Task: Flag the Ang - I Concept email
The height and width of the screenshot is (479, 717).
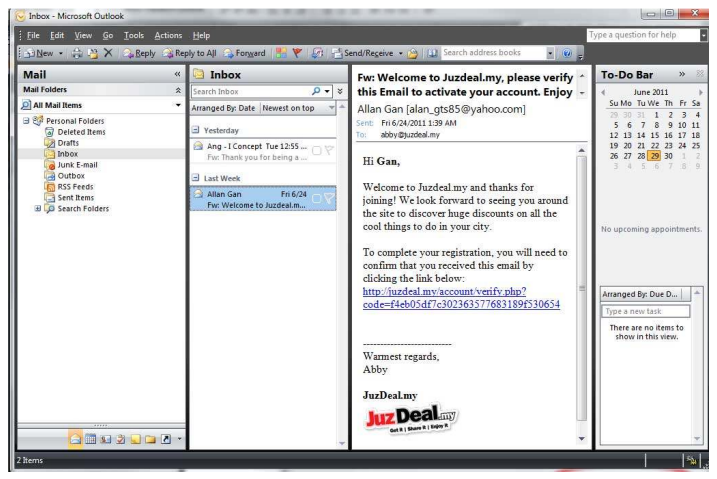Action: [329, 150]
